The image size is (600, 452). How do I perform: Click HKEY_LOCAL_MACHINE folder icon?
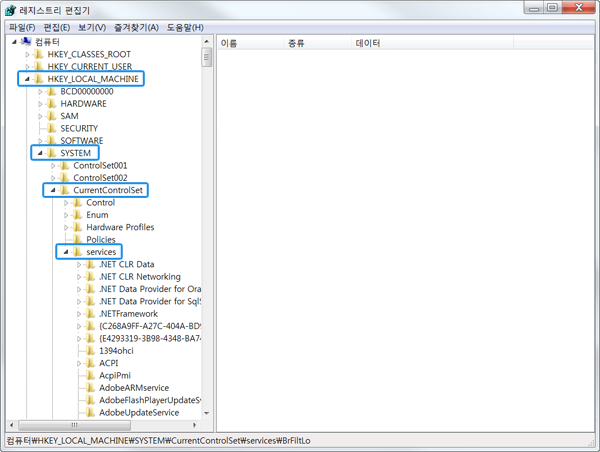(x=39, y=79)
